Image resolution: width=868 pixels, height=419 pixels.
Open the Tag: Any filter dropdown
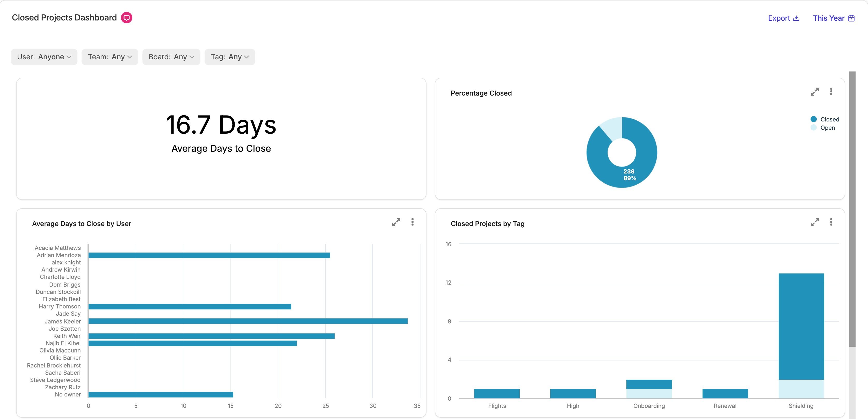pyautogui.click(x=230, y=57)
